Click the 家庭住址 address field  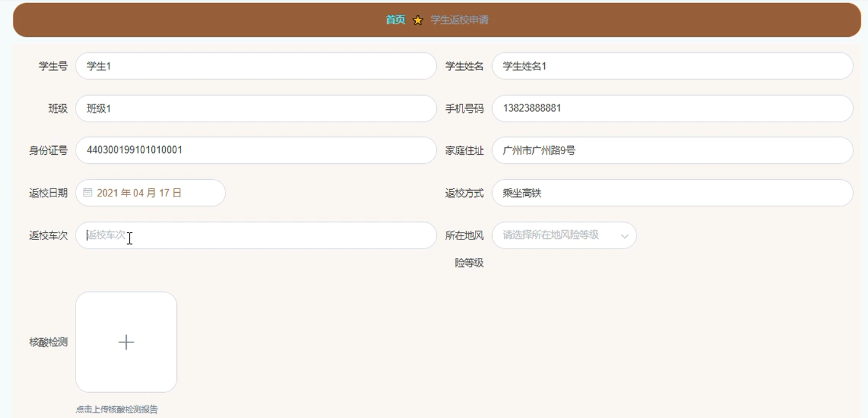pyautogui.click(x=672, y=150)
